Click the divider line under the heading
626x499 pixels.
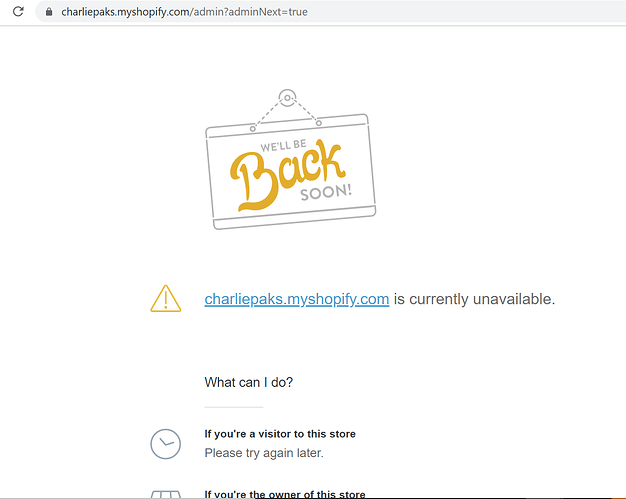(234, 407)
